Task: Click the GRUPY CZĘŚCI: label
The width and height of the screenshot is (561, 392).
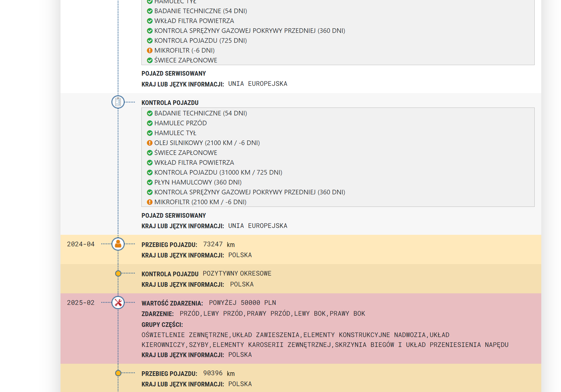Action: (162, 325)
